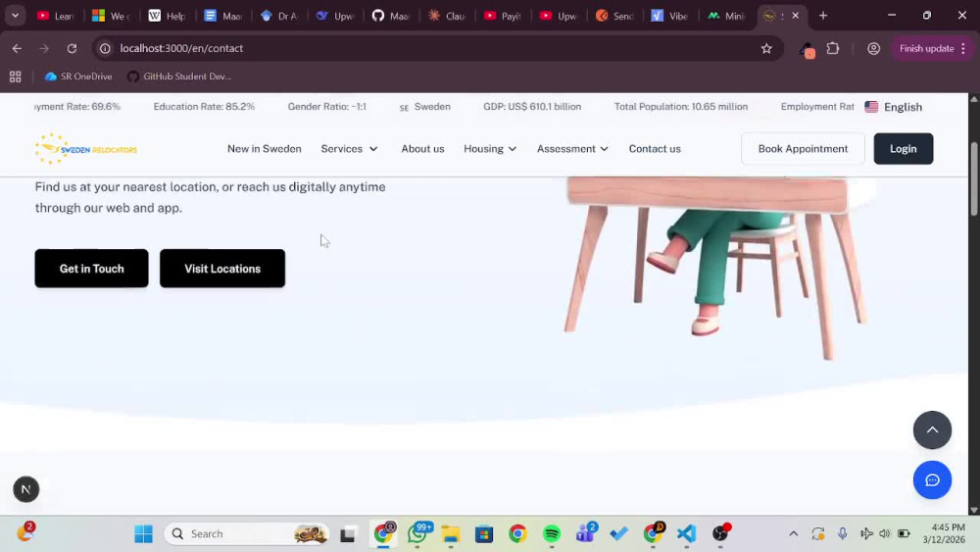Click the Get in Touch button
This screenshot has height=552, width=980.
coord(92,269)
